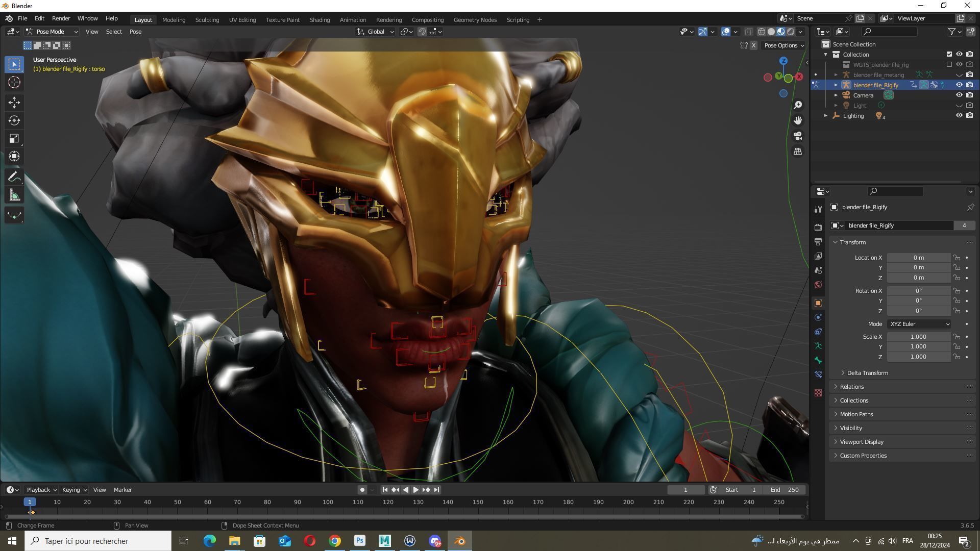Switch to Rendered viewport shading
Screen dimensions: 980x551
tap(791, 32)
